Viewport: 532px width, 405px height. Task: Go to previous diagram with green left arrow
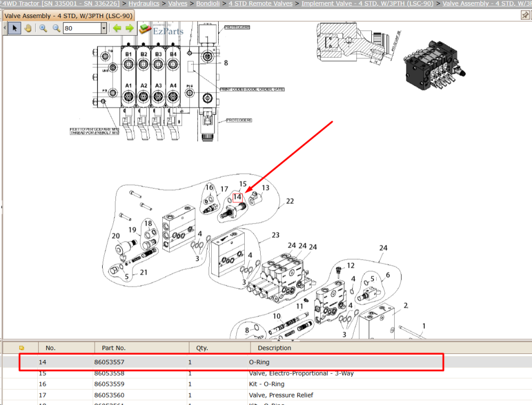click(117, 28)
